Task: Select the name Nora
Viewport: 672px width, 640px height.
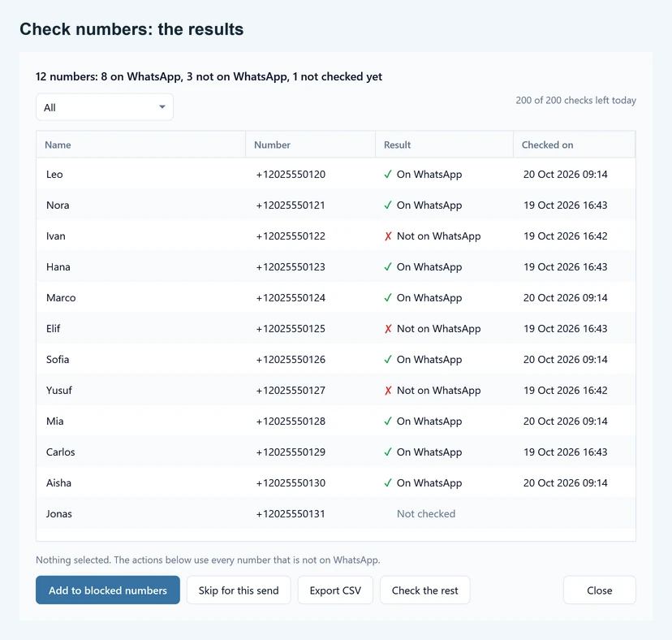Action: coord(58,205)
